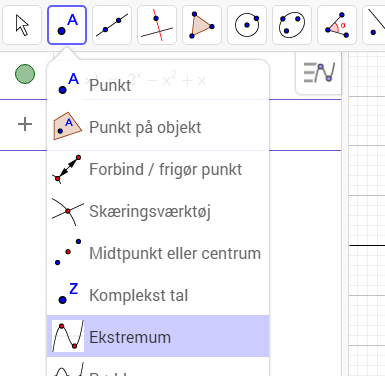Select the Circle with center tool

pos(247,25)
